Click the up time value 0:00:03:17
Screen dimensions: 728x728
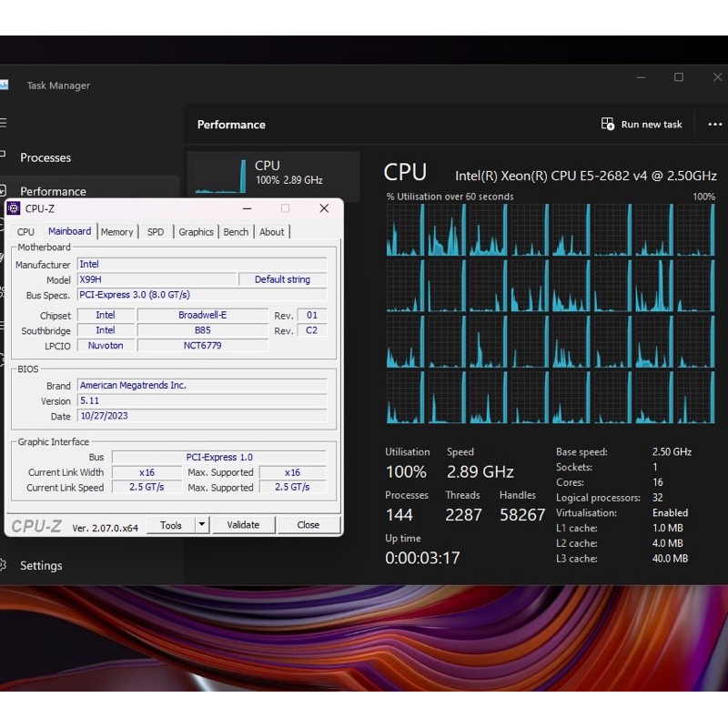(422, 558)
